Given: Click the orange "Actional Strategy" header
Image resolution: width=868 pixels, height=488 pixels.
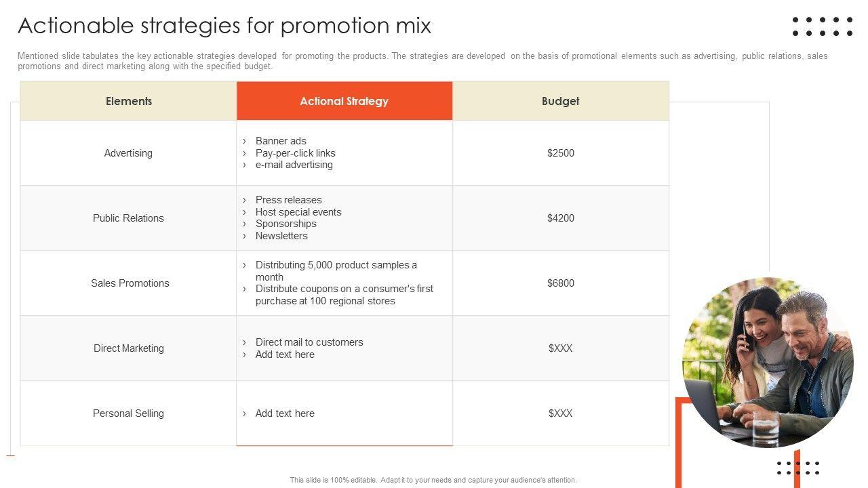Looking at the screenshot, I should pyautogui.click(x=344, y=101).
